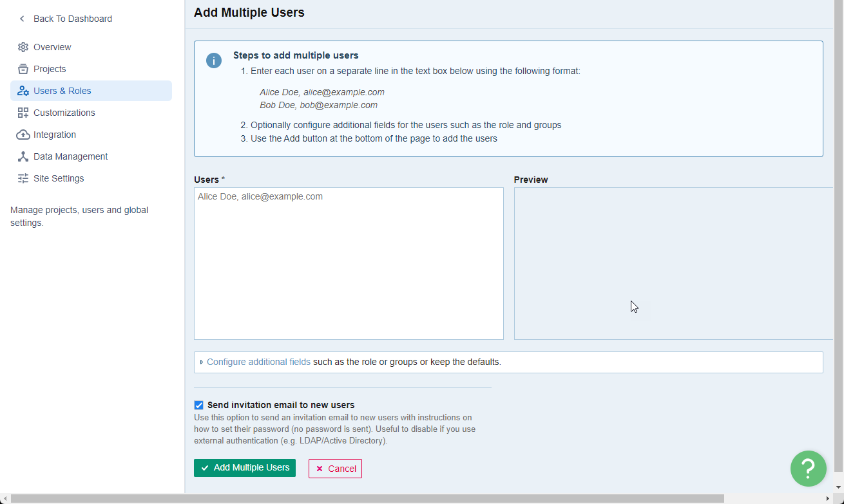Go to Site Settings in sidebar
The height and width of the screenshot is (504, 844).
point(59,178)
